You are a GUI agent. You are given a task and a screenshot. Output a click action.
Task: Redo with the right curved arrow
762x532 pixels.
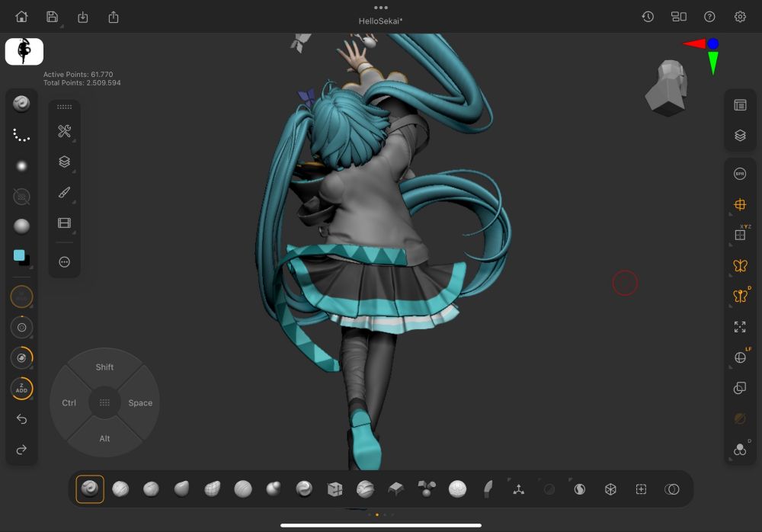[x=21, y=450]
